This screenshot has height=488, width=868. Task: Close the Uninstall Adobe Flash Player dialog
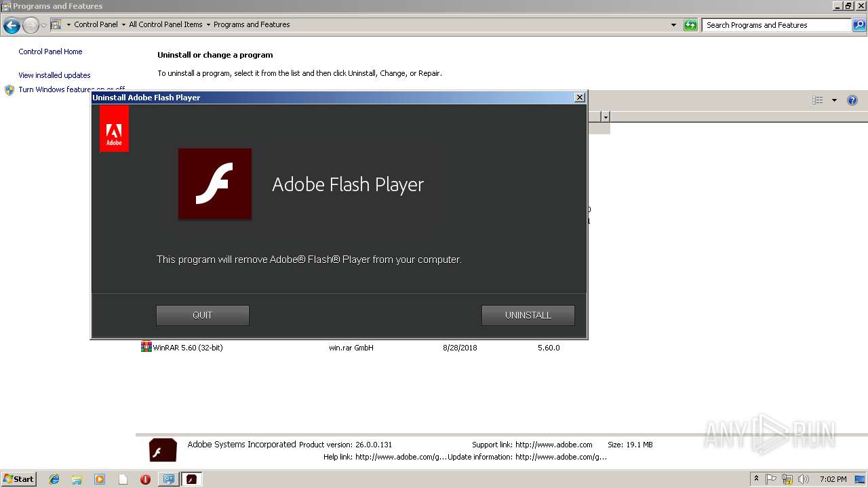pyautogui.click(x=580, y=98)
